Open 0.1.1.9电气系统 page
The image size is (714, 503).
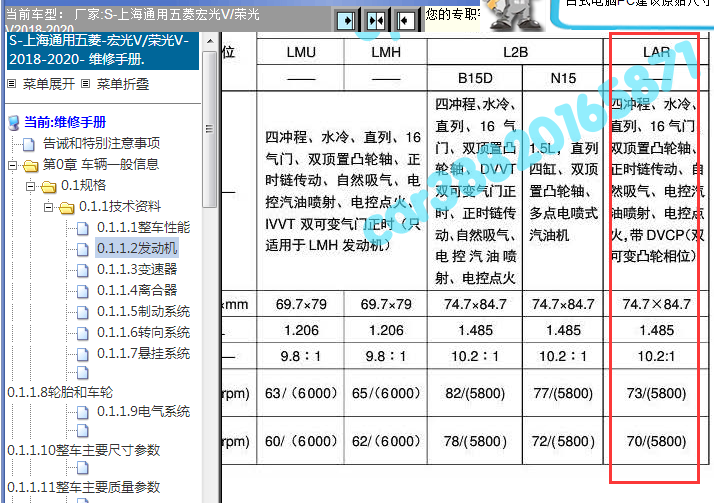143,412
